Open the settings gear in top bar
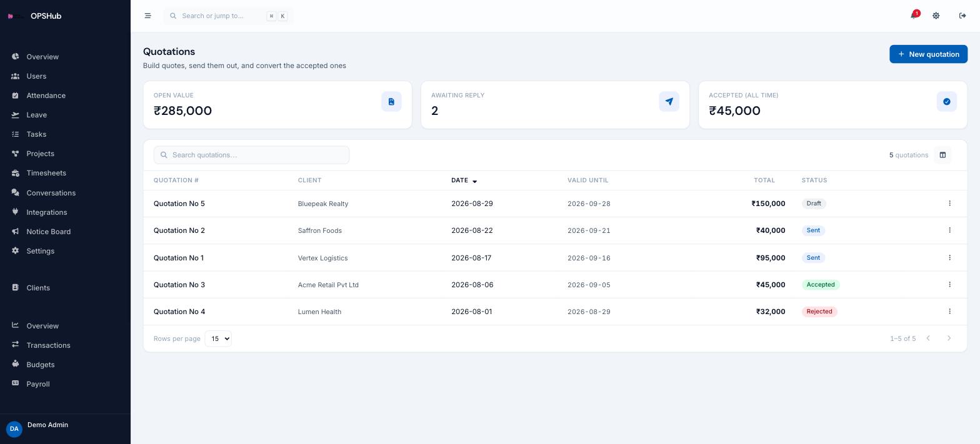 tap(936, 16)
